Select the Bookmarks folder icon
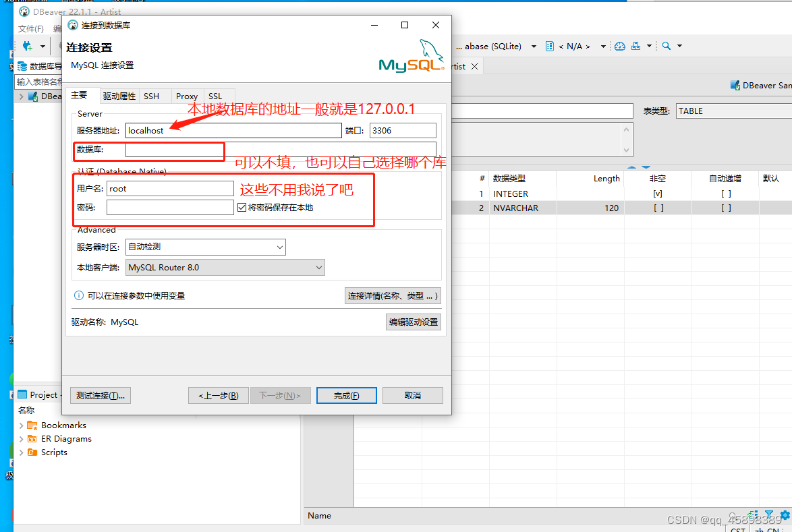 pyautogui.click(x=32, y=425)
